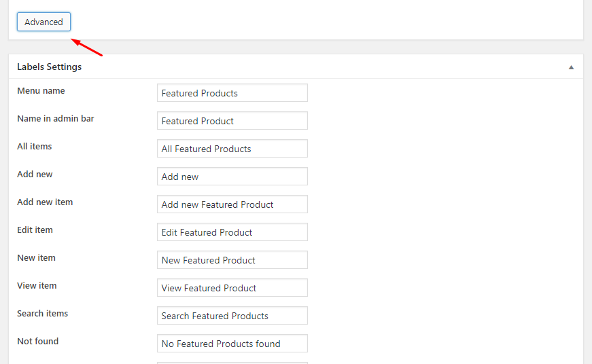Click the Name in admin bar field

[232, 121]
